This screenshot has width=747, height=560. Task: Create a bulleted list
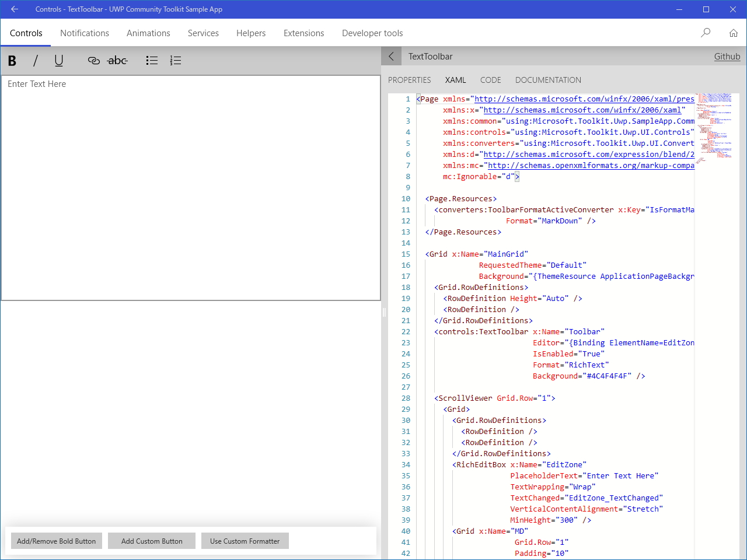click(152, 60)
